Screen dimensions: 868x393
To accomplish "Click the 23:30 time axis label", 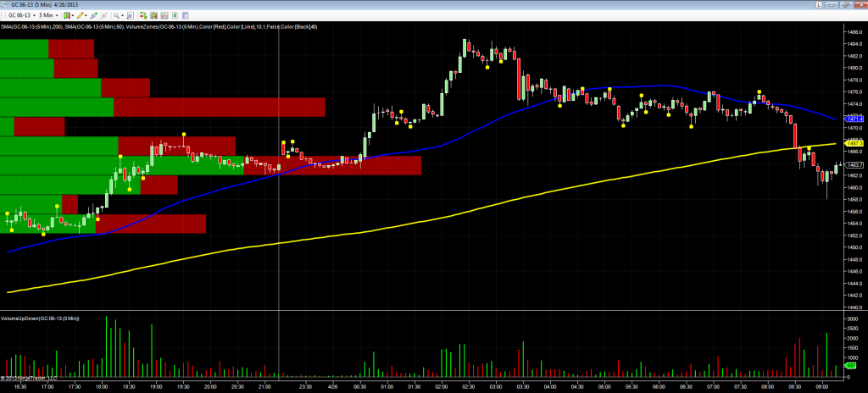I will 305,386.
